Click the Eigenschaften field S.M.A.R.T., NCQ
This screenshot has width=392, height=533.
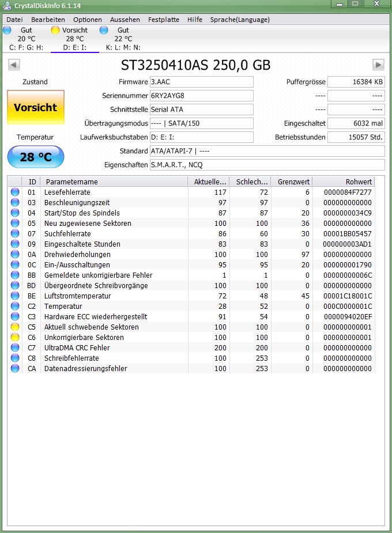[x=267, y=165]
